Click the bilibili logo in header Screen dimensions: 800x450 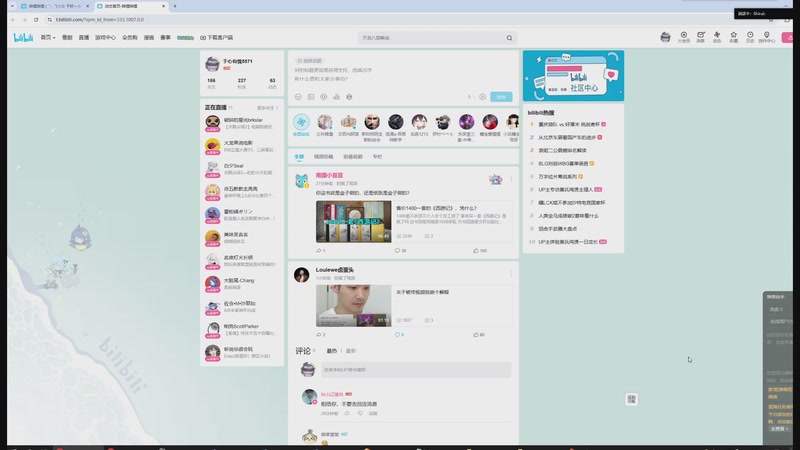tap(23, 38)
